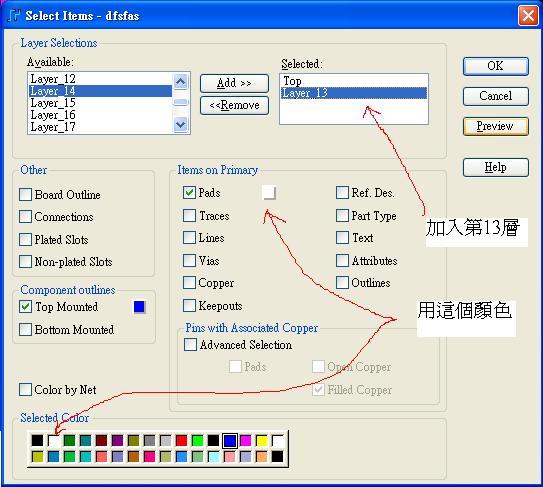Choose the magenta swatch in the palette
This screenshot has width=543, height=487.
pyautogui.click(x=246, y=441)
